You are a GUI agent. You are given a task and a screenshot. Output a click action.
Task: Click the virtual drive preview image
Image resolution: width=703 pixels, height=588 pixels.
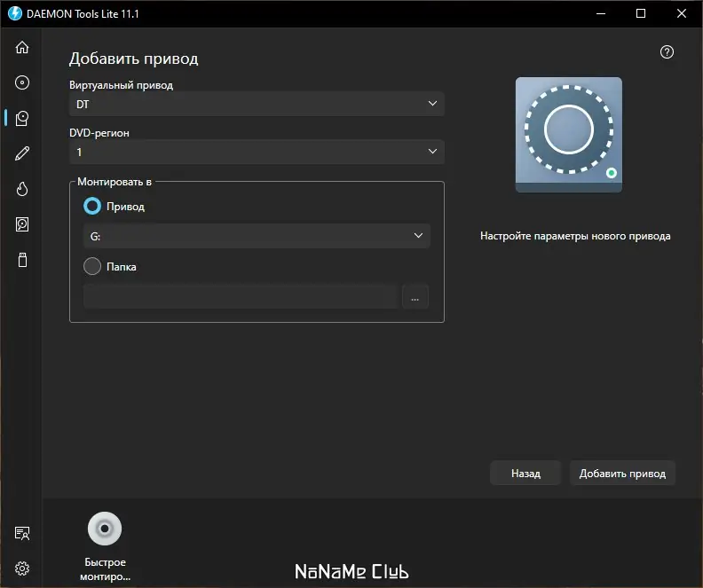tap(568, 134)
